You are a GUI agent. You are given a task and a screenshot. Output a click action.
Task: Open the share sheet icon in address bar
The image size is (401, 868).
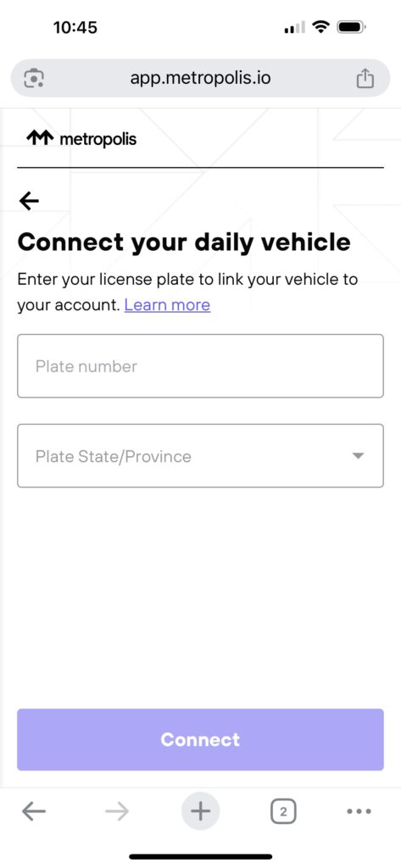365,78
